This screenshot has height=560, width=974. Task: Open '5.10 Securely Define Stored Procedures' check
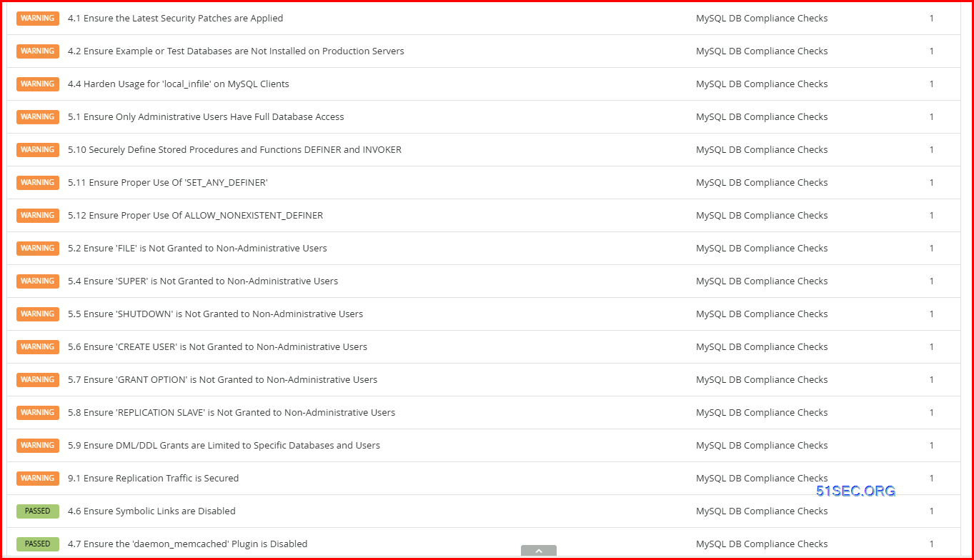[x=234, y=150]
